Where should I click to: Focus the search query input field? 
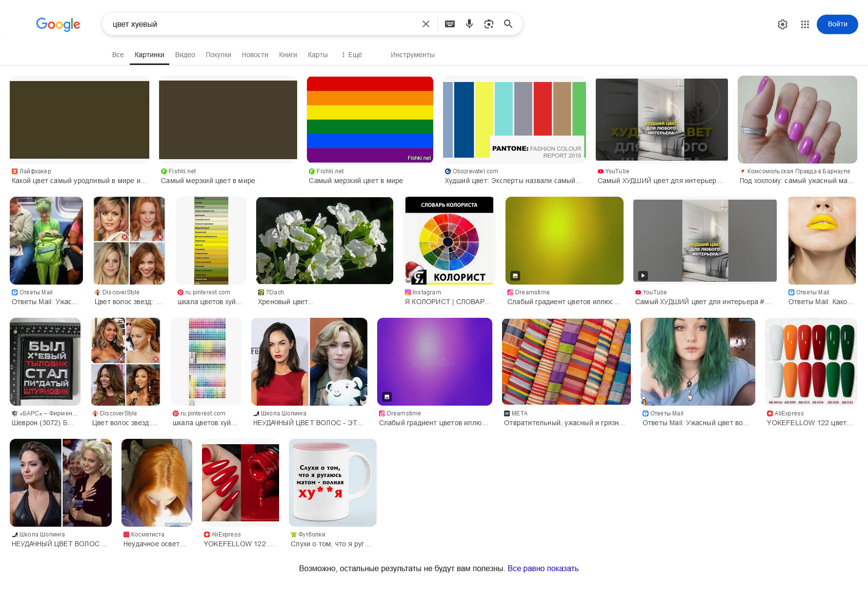click(x=263, y=24)
